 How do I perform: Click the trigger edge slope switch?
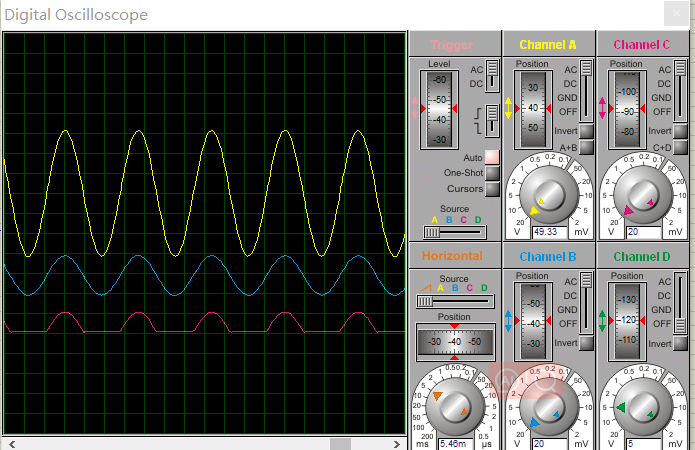(492, 120)
